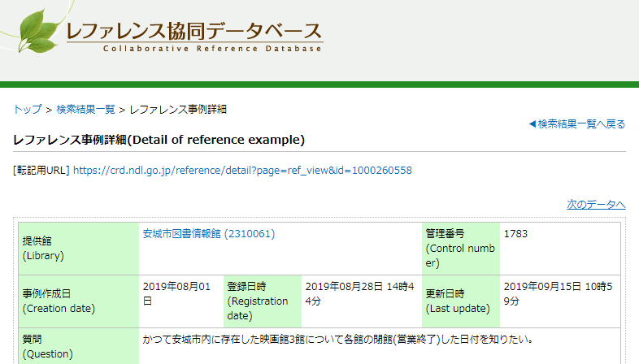
Task: Select creation date 2019年08月01日 cell
Action: click(181, 301)
